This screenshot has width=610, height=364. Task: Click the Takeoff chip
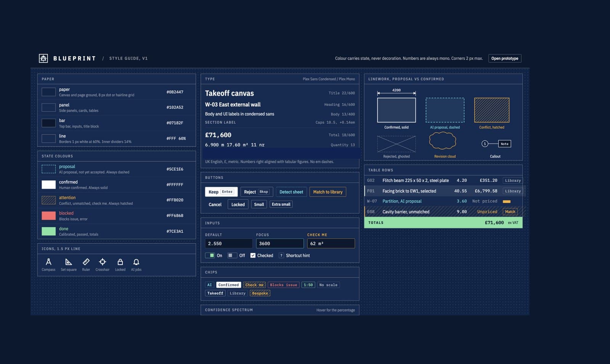point(215,293)
